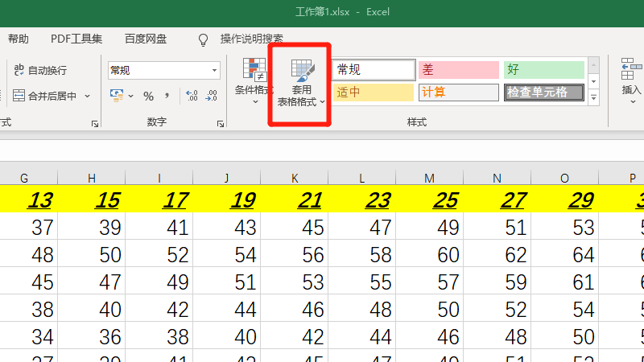Click the percent style icon

[148, 97]
